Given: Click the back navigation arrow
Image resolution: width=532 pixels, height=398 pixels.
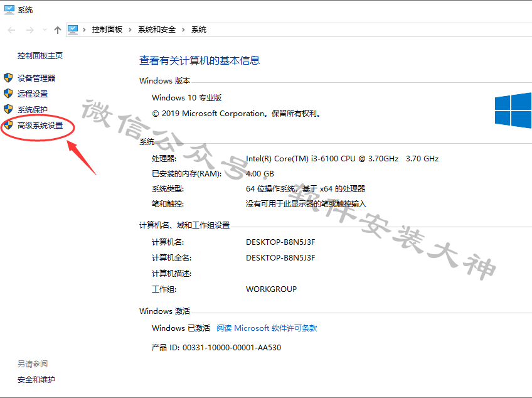Looking at the screenshot, I should tap(11, 30).
